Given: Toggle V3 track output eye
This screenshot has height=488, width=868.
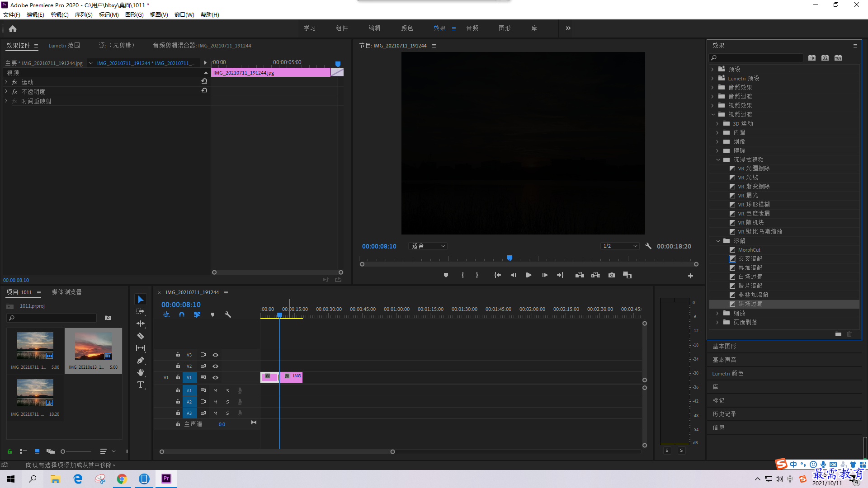Looking at the screenshot, I should (x=216, y=355).
